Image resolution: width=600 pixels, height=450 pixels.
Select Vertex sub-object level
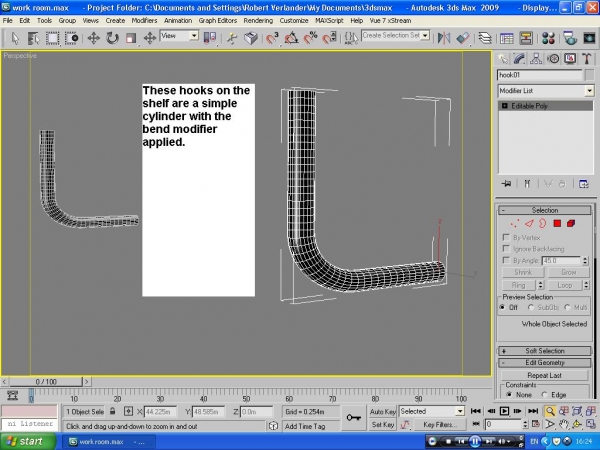515,223
